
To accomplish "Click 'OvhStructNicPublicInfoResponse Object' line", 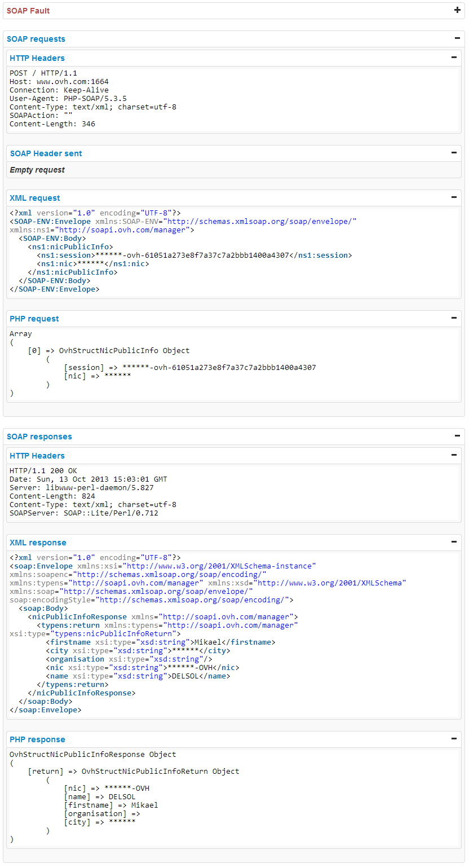I will [93, 755].
